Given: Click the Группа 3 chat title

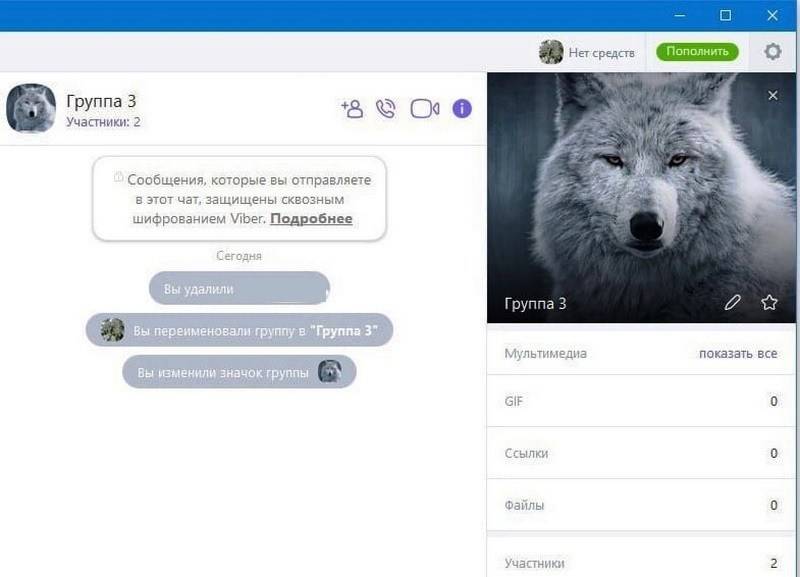Looking at the screenshot, I should (101, 100).
